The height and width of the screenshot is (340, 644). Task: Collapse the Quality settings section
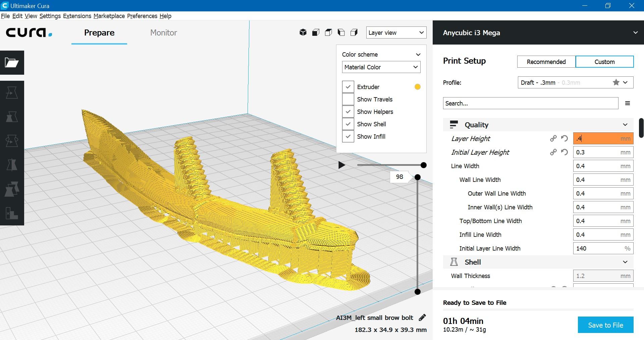[625, 125]
